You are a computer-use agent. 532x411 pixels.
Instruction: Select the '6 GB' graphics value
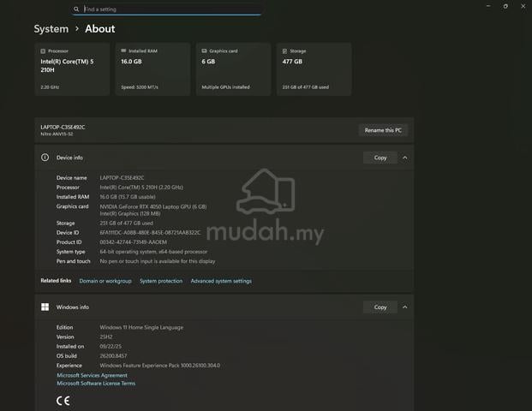[x=208, y=62]
